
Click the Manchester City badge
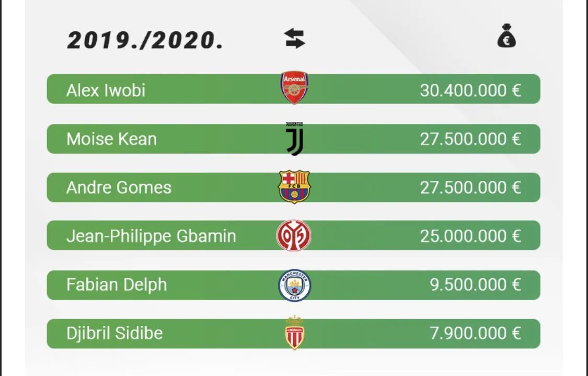(294, 285)
